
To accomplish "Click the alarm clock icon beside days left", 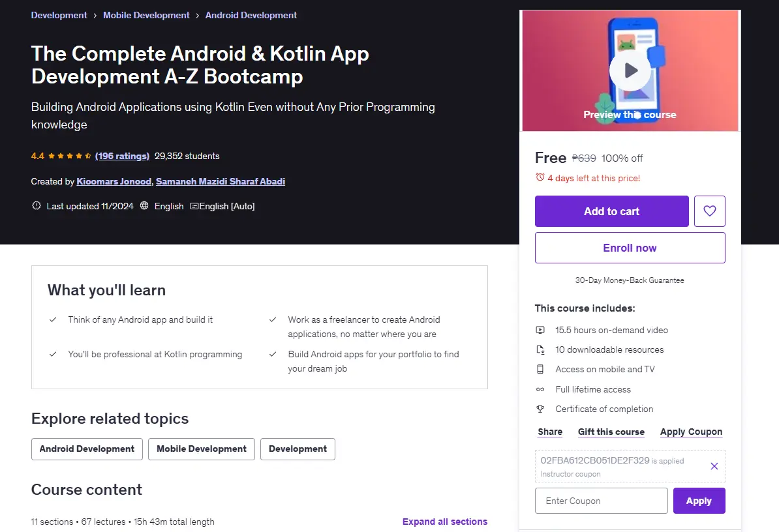I will 540,177.
